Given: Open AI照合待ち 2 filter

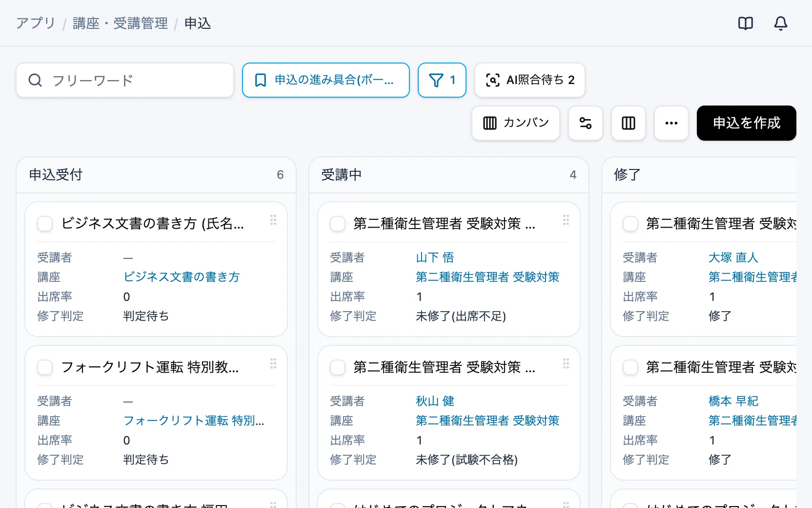Looking at the screenshot, I should [530, 80].
